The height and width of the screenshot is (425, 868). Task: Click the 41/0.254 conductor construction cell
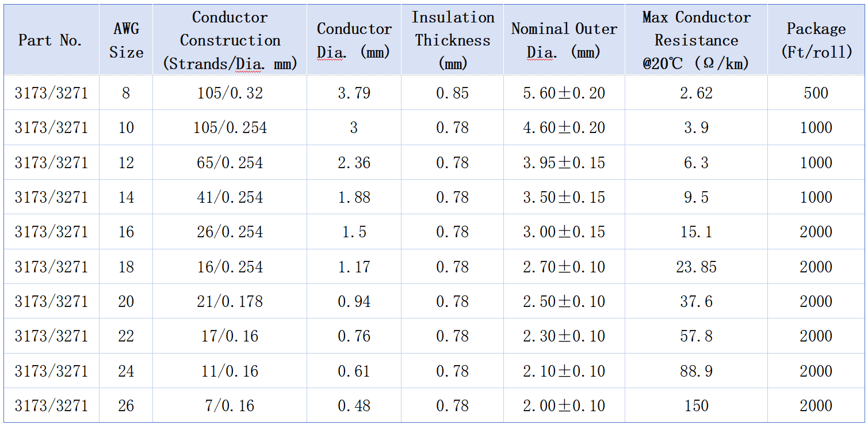(x=230, y=197)
